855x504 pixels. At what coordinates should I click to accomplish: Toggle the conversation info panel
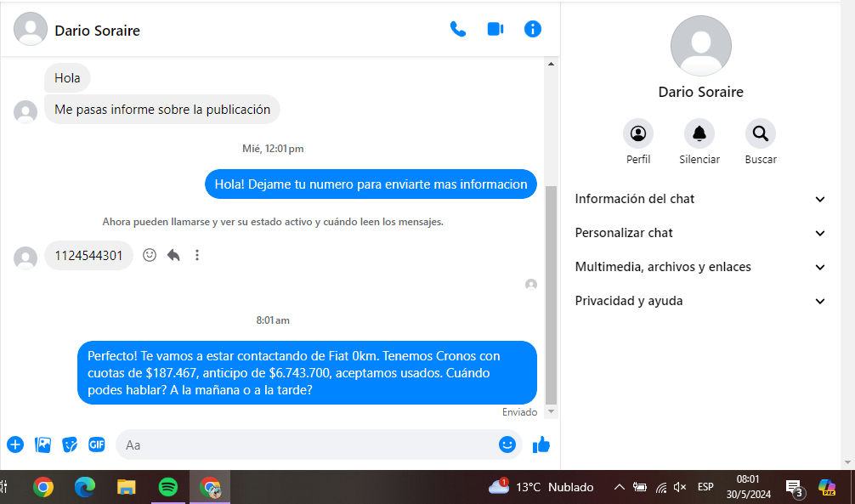[x=533, y=29]
